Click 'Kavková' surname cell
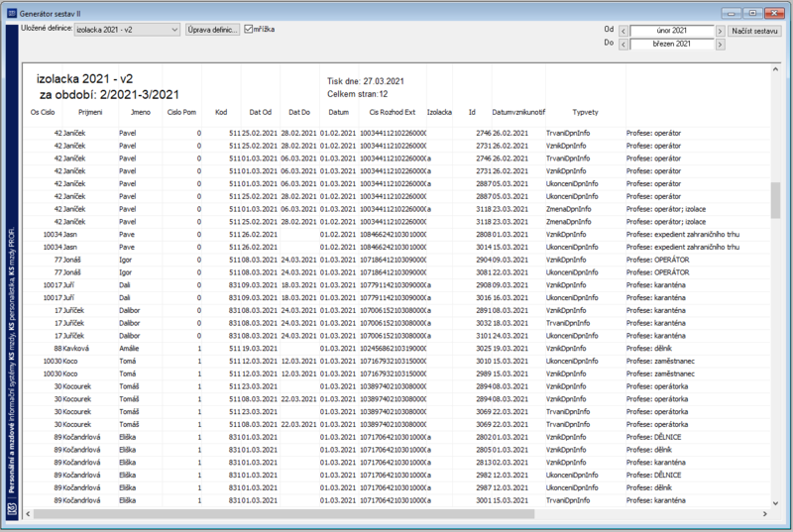The height and width of the screenshot is (532, 793). click(76, 349)
